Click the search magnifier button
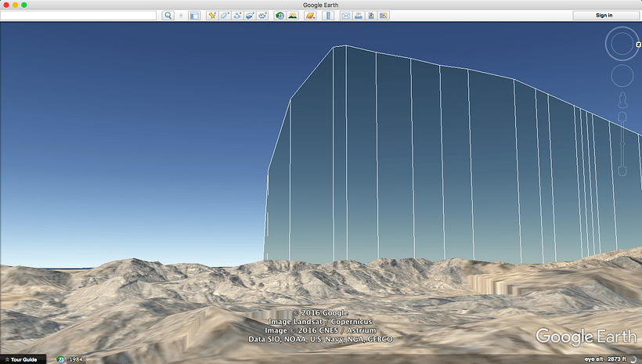Viewport: 642px width, 364px height. click(168, 16)
